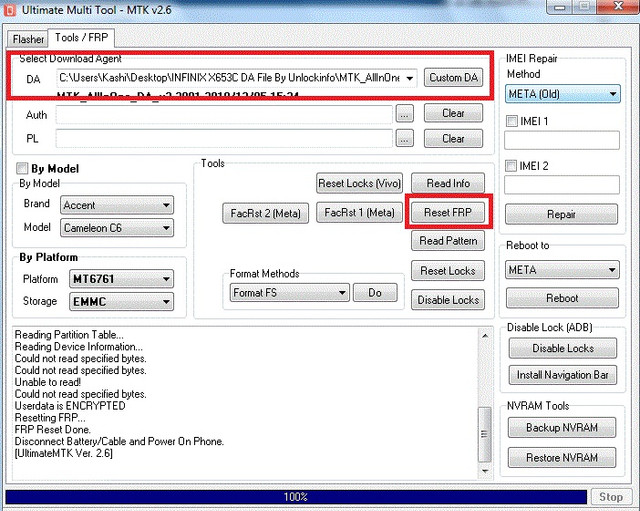This screenshot has width=640, height=511.
Task: Click 'Disconnect Battery/Cable and Power On Phone.' line
Action: pos(119,441)
